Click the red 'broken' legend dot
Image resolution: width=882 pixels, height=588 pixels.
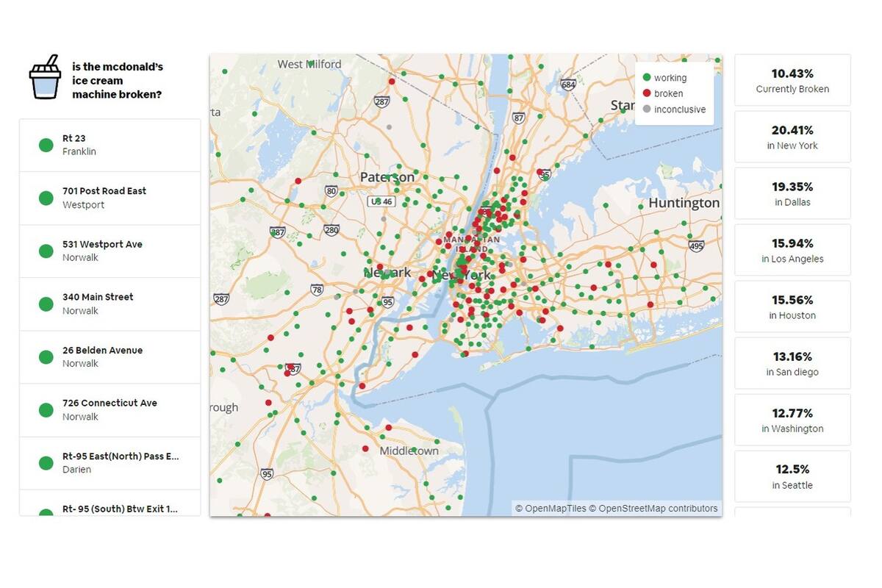[x=647, y=93]
